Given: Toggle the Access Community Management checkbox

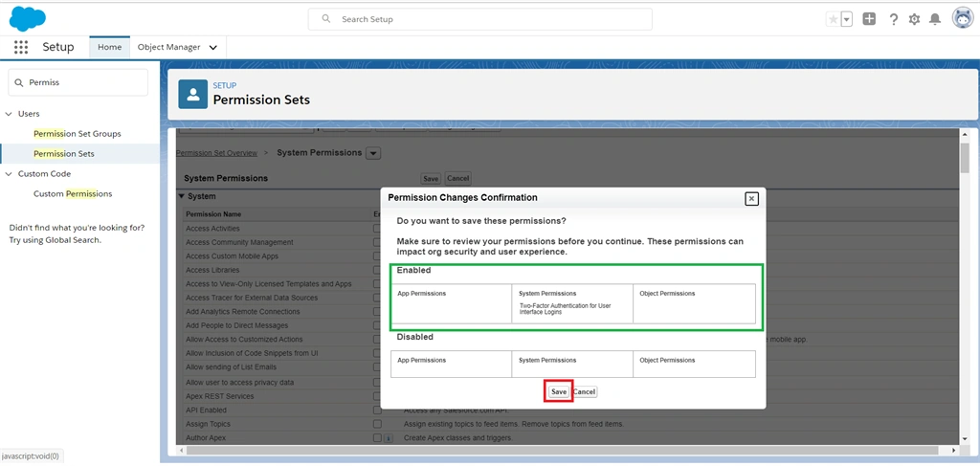Looking at the screenshot, I should [x=377, y=242].
